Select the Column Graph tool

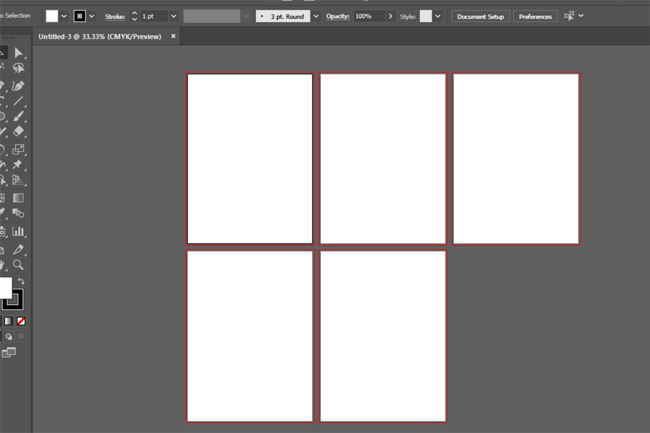pos(18,231)
